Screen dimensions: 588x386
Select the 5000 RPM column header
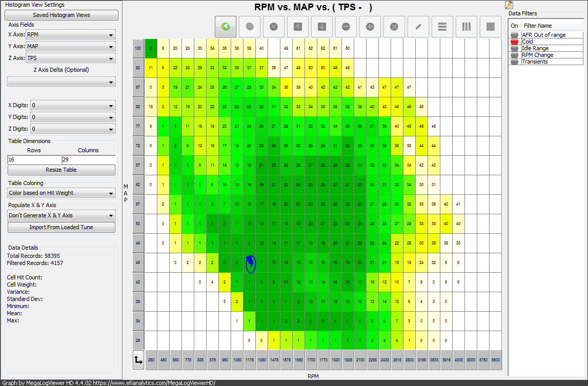(471, 360)
